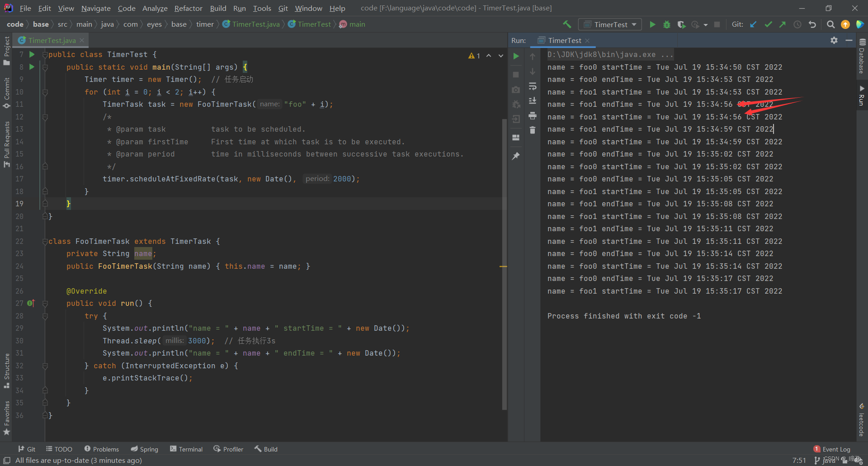Start debugging with the bug icon
The image size is (868, 466).
[667, 24]
